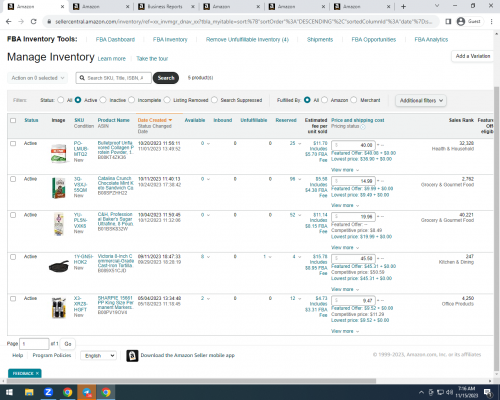Open the browser side panel icon
The width and height of the screenshot is (500, 400).
click(x=448, y=21)
